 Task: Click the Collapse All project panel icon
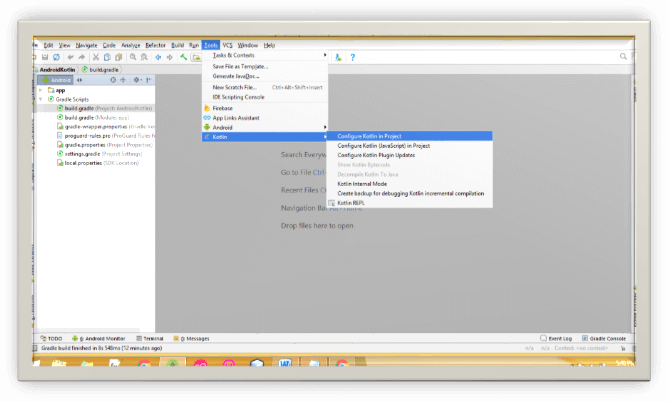(x=123, y=80)
